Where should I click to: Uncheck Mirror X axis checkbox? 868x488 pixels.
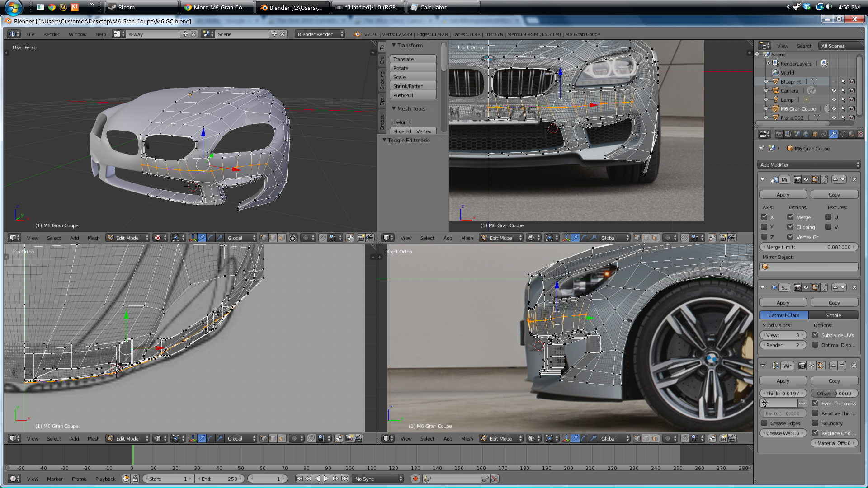(x=764, y=217)
